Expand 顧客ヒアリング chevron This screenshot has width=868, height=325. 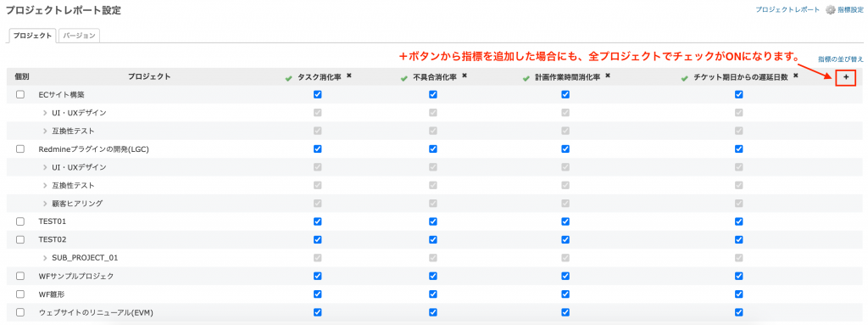pos(45,204)
